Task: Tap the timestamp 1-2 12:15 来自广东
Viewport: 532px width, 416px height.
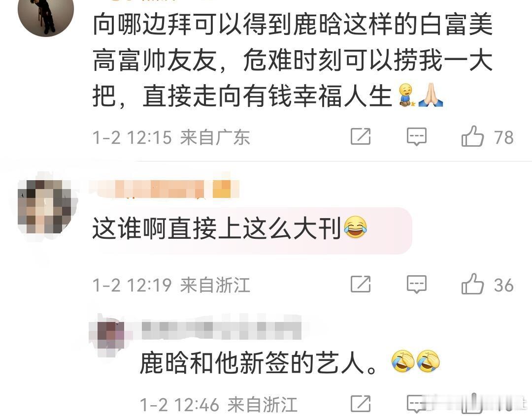Action: (171, 137)
